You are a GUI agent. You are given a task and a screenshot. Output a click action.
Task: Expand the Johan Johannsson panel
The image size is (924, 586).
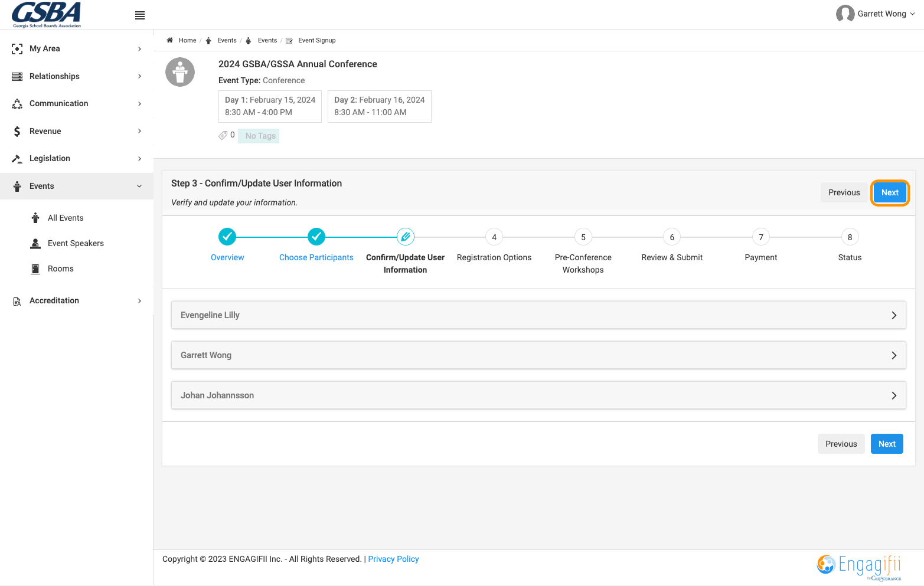pyautogui.click(x=538, y=395)
